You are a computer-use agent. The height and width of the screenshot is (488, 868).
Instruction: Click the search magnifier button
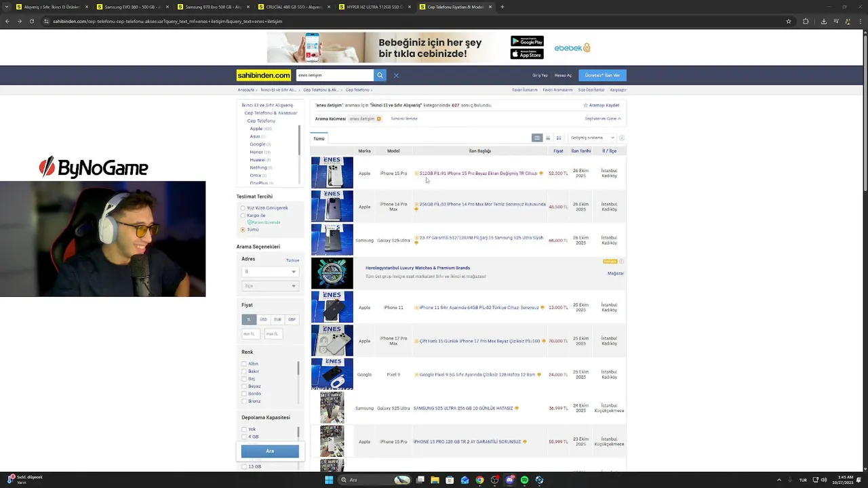tap(380, 75)
